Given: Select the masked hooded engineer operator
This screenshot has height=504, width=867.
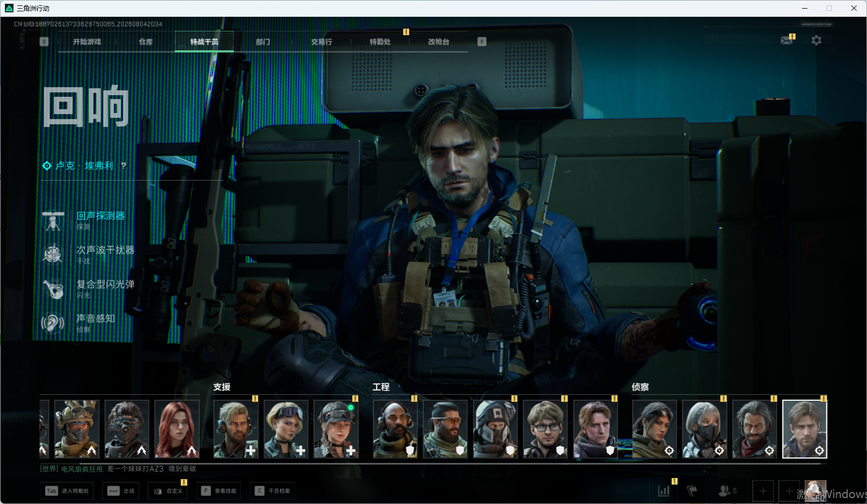Looking at the screenshot, I should [495, 429].
